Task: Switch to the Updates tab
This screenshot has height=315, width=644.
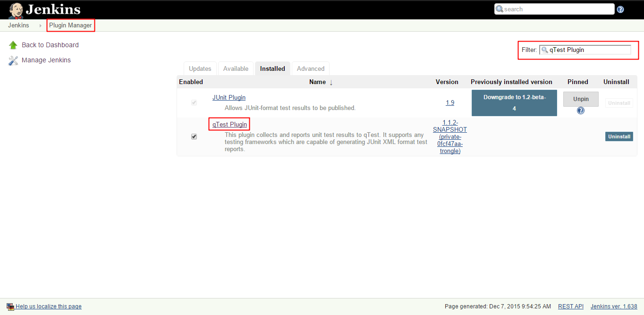Action: [200, 68]
